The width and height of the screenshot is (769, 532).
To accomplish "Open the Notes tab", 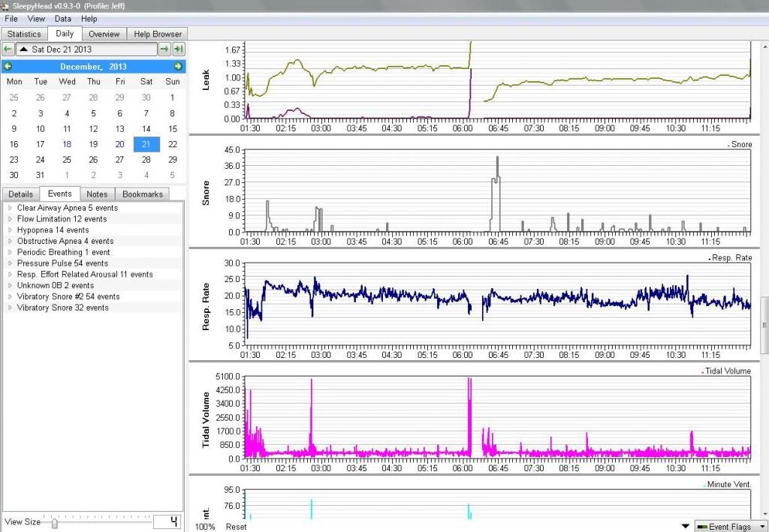I will pyautogui.click(x=97, y=194).
